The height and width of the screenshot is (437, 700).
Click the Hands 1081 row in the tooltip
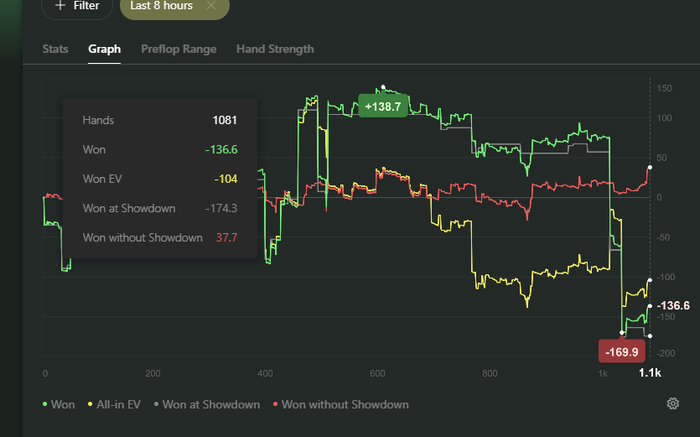(x=160, y=120)
